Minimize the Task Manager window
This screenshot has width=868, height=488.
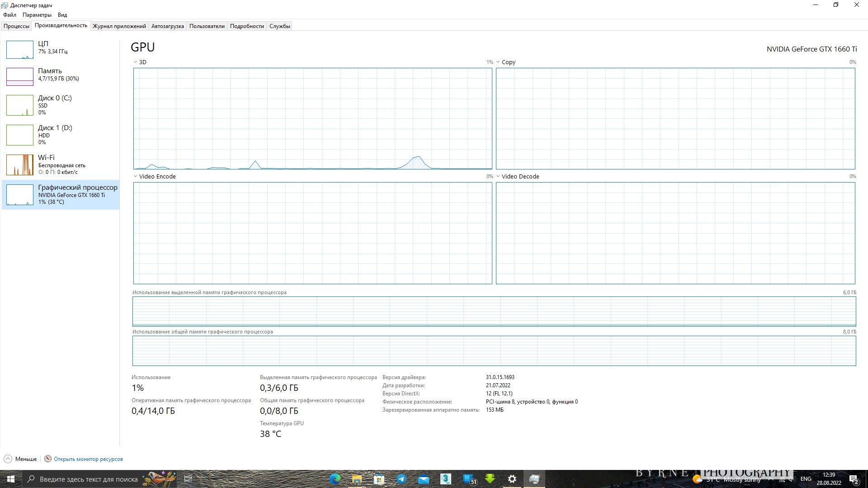click(x=816, y=5)
